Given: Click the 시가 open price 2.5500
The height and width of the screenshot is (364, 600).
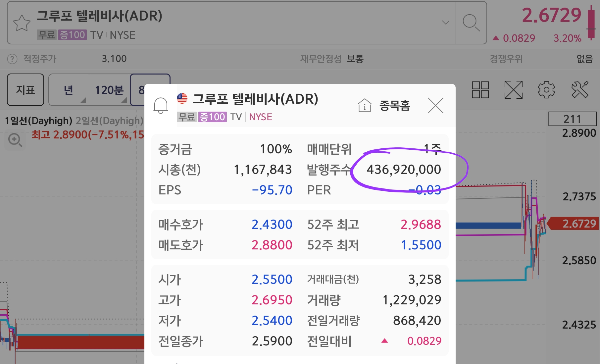Looking at the screenshot, I should (272, 280).
